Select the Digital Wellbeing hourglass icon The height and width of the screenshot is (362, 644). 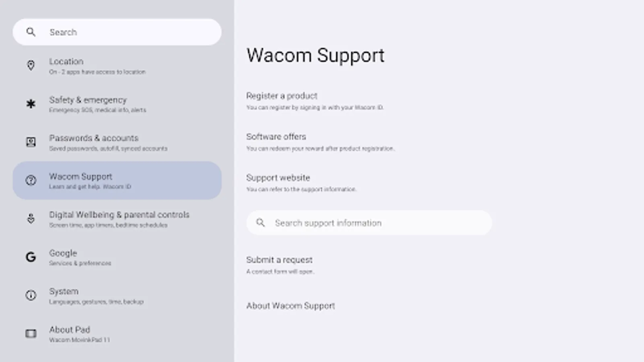(31, 219)
